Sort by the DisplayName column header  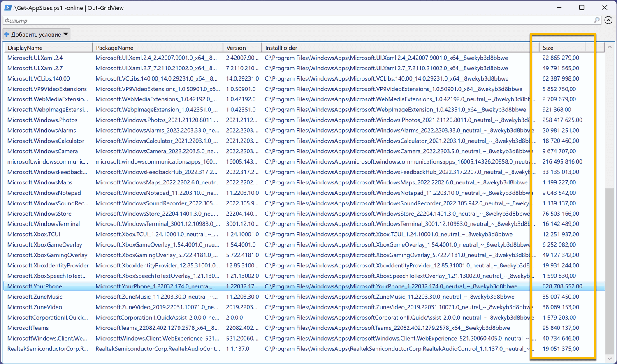tap(48, 48)
